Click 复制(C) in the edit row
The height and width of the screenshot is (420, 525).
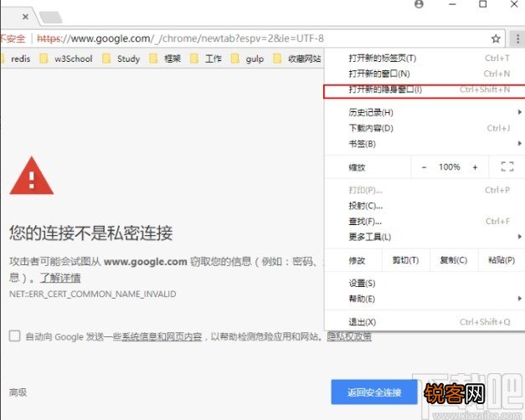(x=454, y=260)
